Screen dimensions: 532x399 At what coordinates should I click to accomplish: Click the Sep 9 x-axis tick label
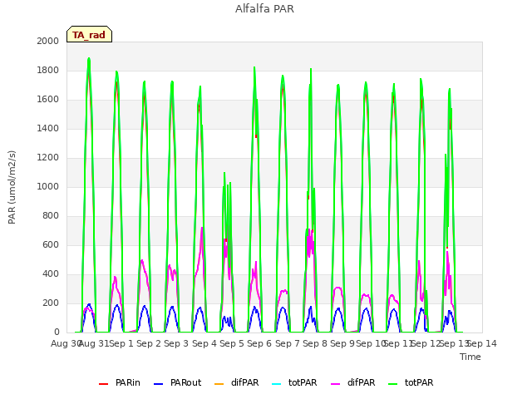click(x=342, y=343)
